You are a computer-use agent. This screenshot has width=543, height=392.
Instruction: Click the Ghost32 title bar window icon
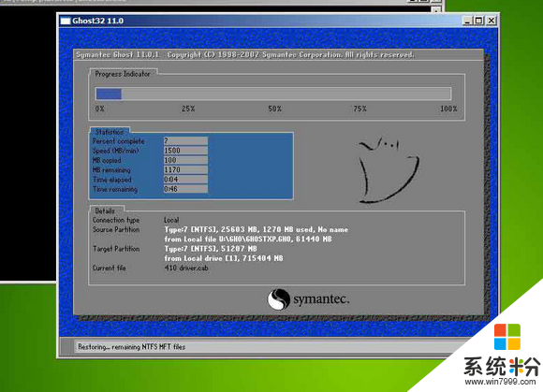click(66, 21)
